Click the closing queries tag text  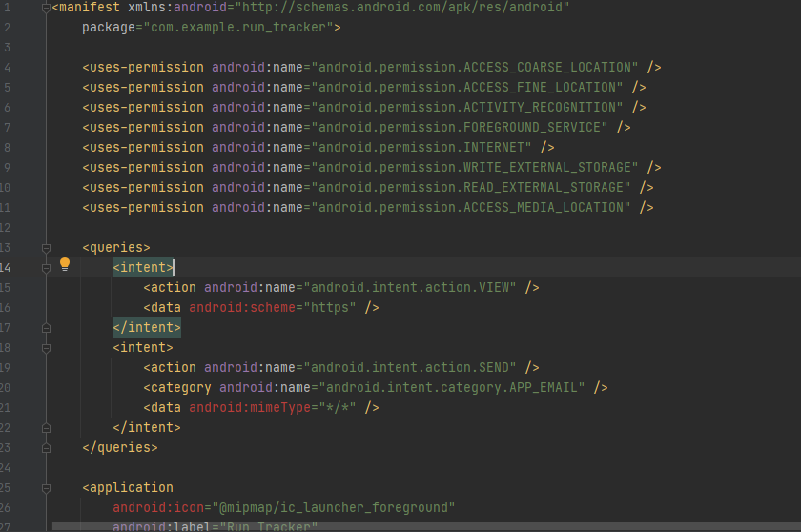tap(120, 448)
